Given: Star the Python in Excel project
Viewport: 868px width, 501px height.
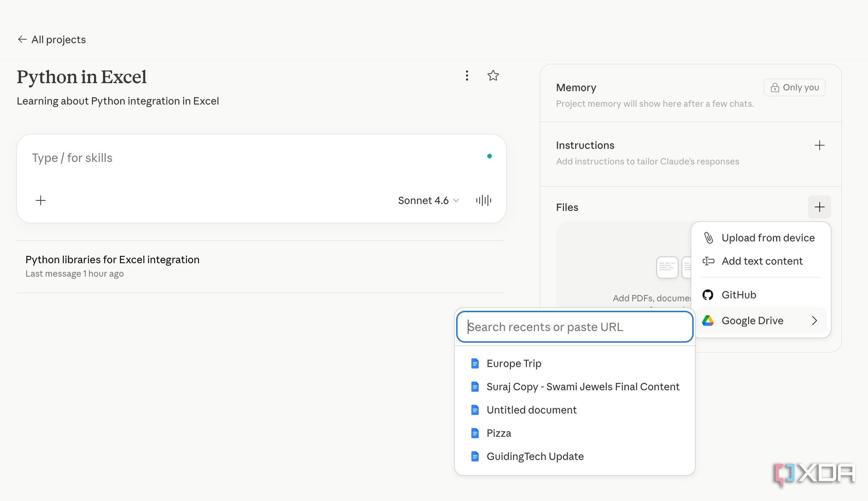Looking at the screenshot, I should [x=493, y=76].
